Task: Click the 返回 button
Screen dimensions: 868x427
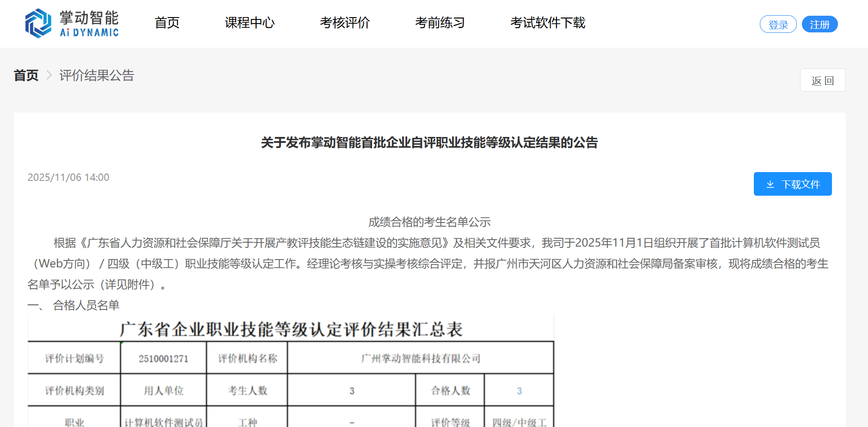Action: pos(822,80)
